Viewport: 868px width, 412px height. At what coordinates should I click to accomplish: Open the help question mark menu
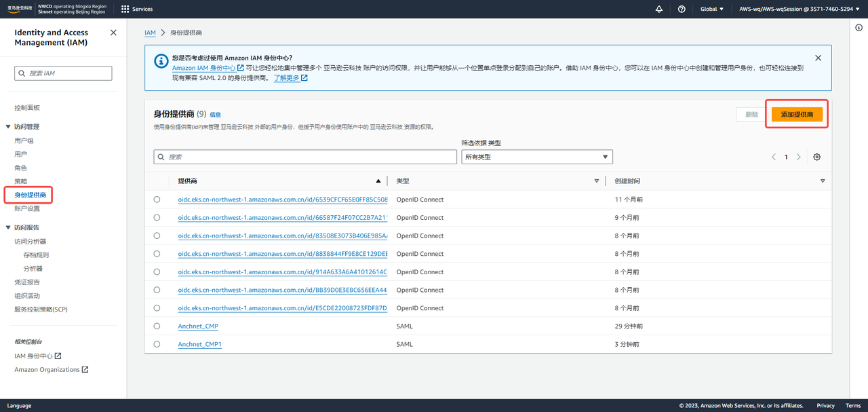(x=682, y=9)
